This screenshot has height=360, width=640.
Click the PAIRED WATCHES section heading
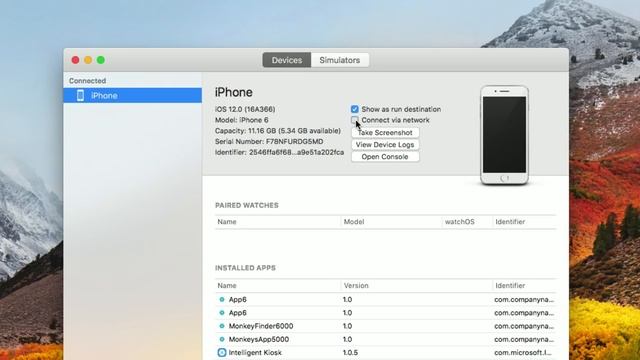(x=247, y=205)
